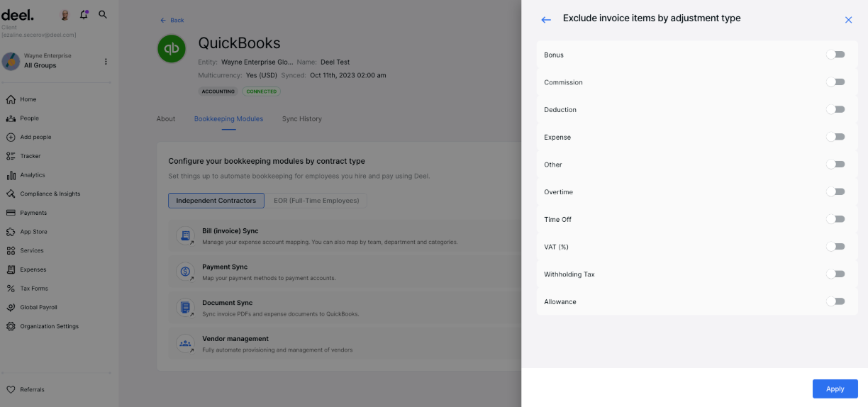Open Tax Forms in the sidebar
Viewport: 868px width, 407px height.
(x=34, y=289)
